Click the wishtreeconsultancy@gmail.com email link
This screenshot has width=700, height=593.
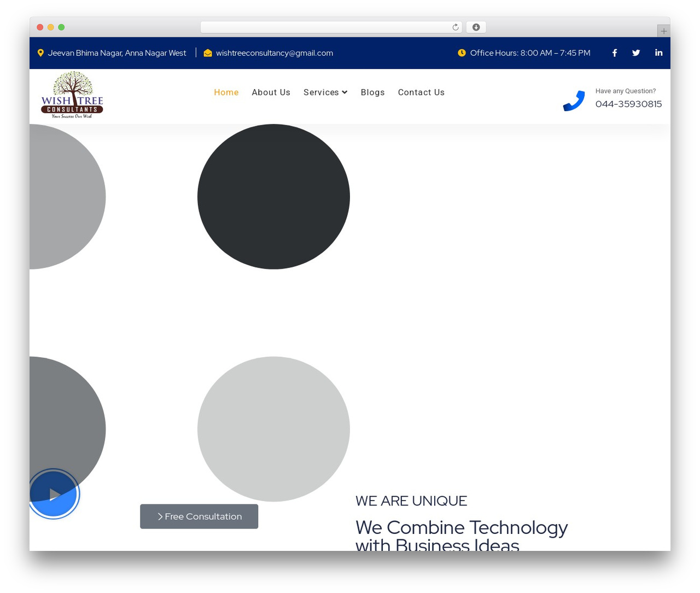pos(275,53)
